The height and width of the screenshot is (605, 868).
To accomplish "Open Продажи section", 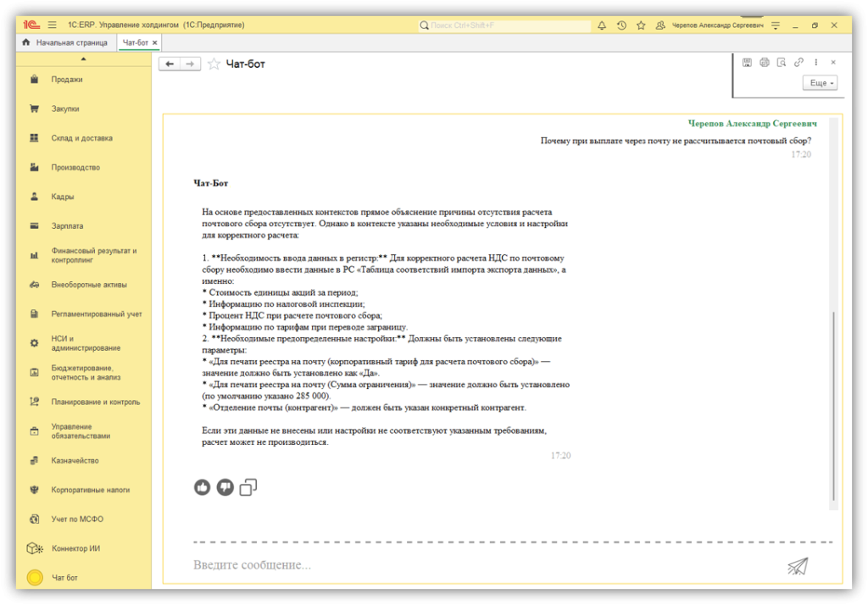I will coord(84,80).
